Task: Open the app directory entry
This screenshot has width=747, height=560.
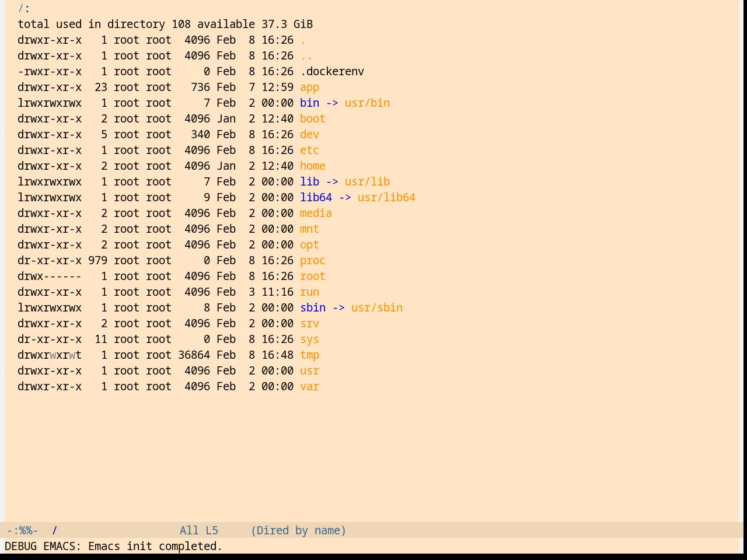Action: [x=309, y=87]
